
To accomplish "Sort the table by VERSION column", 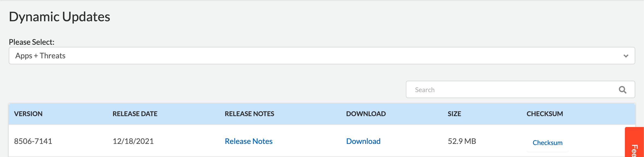I will click(29, 114).
